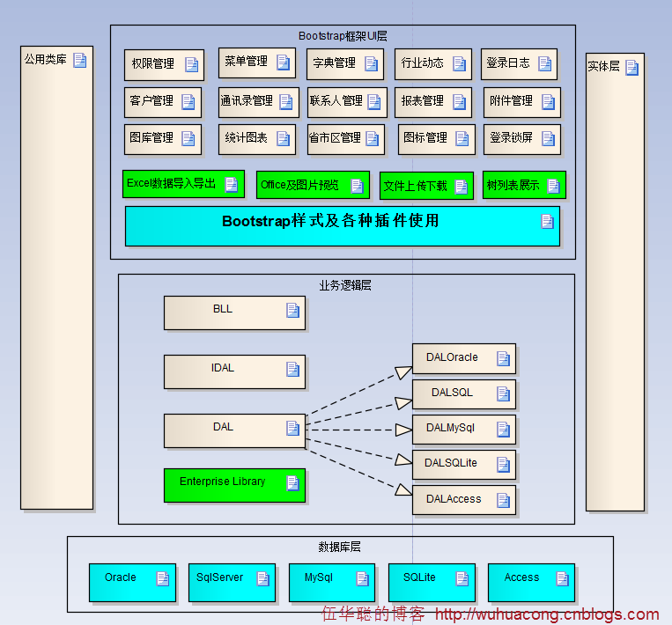Click the document icon in Excel数据导入导出 box
The height and width of the screenshot is (625, 672).
coord(232,185)
